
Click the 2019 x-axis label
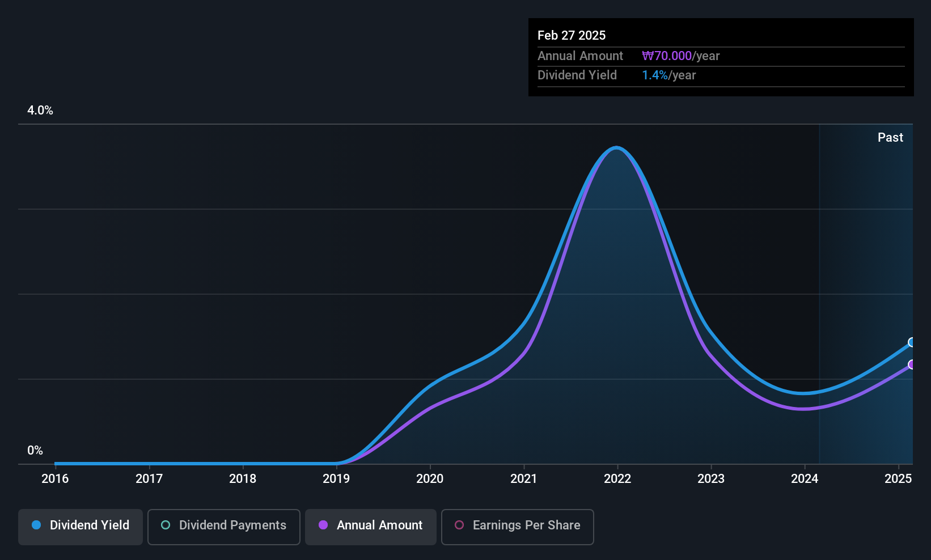click(x=336, y=478)
